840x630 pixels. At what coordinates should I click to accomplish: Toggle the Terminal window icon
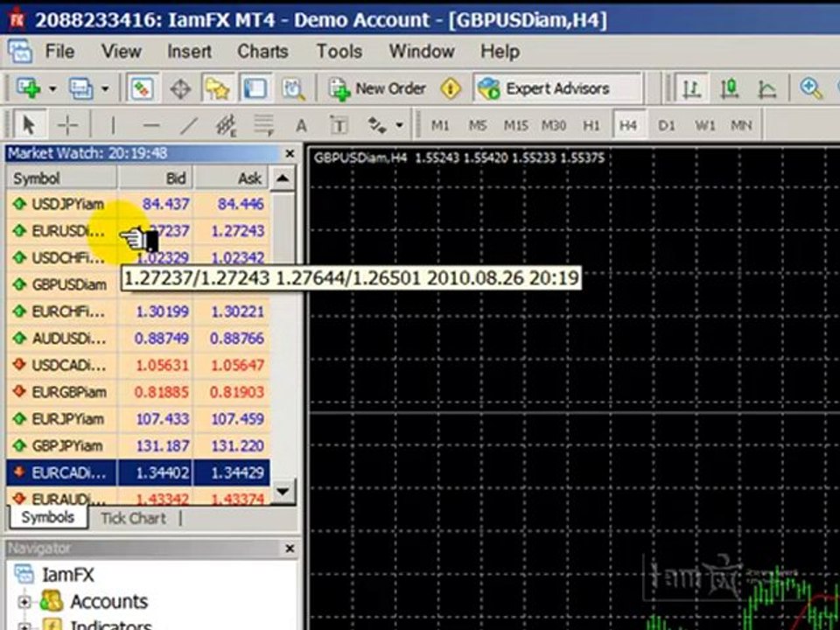[x=255, y=88]
